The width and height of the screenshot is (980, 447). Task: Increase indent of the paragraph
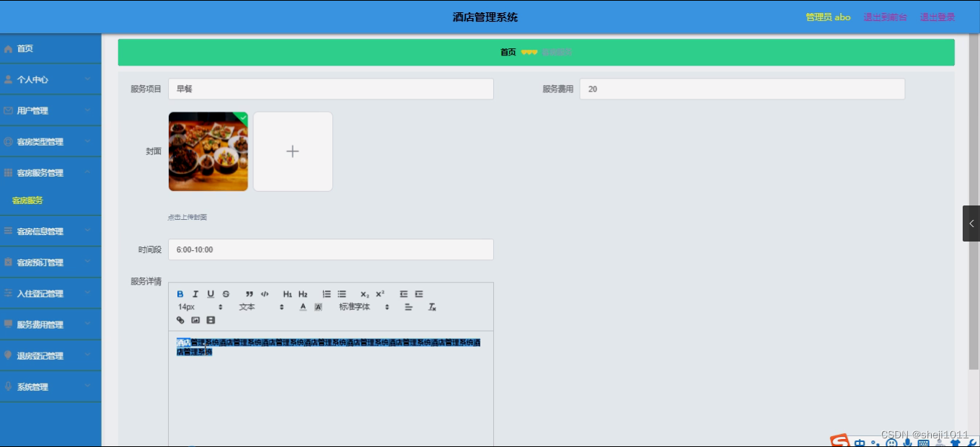pos(419,294)
